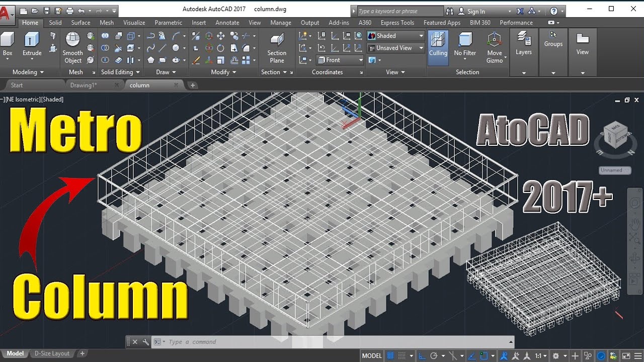The image size is (644, 362).
Task: Expand the Draw panel
Action: coord(166,72)
